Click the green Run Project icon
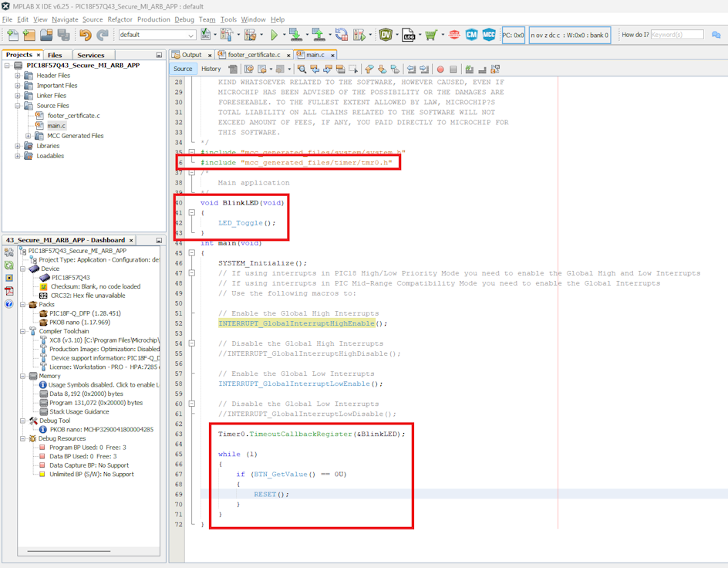Image resolution: width=728 pixels, height=568 pixels. pos(274,35)
